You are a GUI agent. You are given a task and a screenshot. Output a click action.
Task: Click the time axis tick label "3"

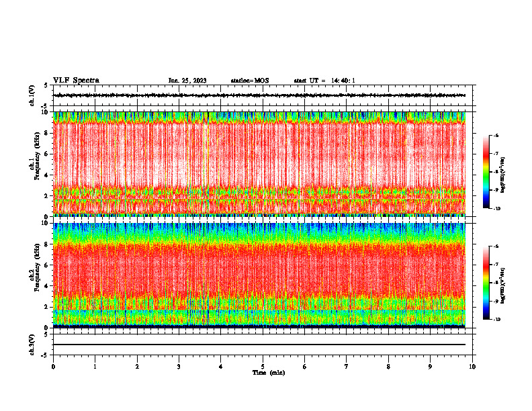coord(179,367)
